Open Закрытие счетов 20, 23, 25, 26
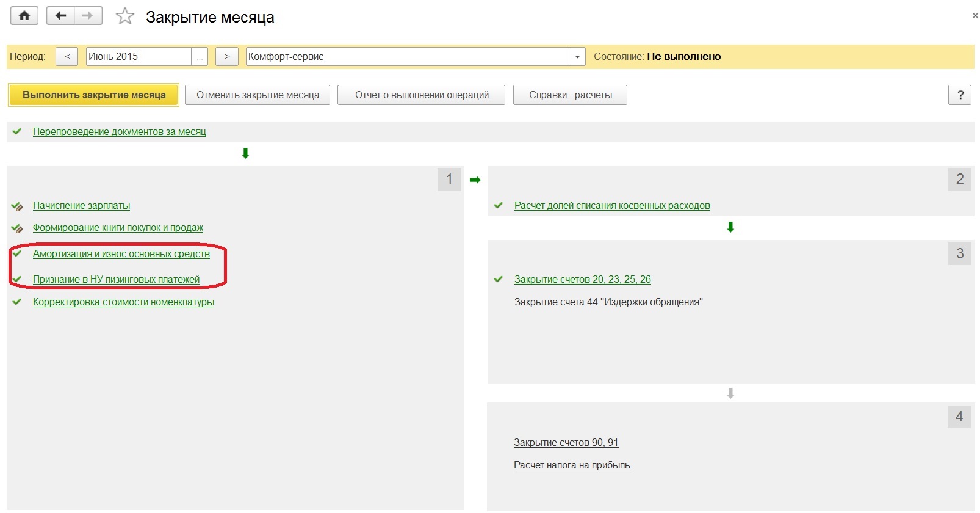 coord(583,280)
